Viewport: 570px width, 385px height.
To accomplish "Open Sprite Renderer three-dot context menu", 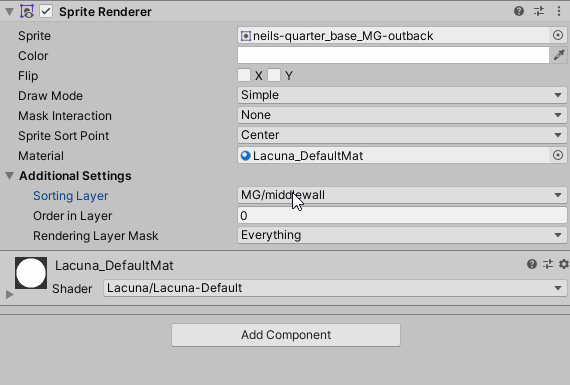I will 559,11.
